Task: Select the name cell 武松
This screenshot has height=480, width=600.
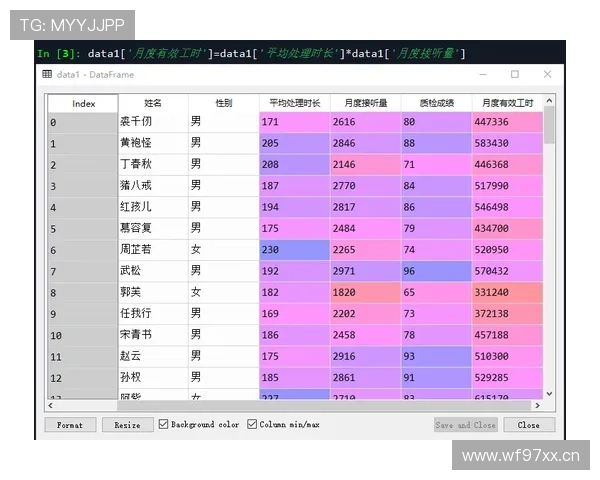Action: click(x=153, y=271)
